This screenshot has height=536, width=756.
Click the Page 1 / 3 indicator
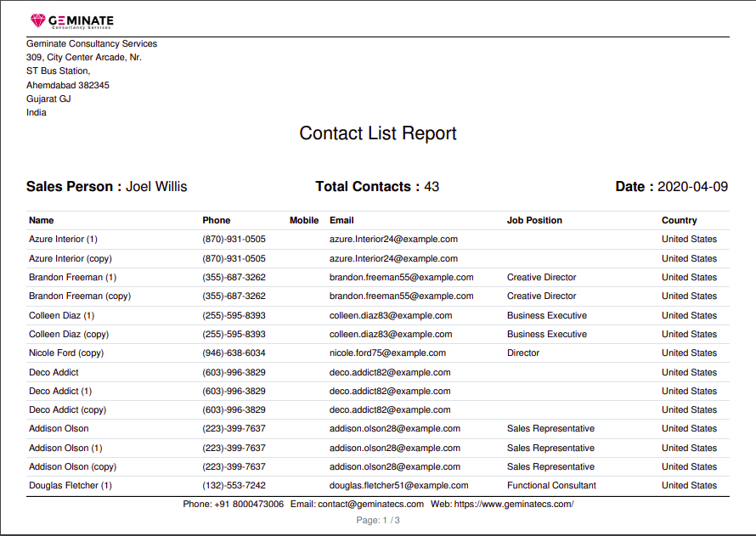tap(377, 520)
